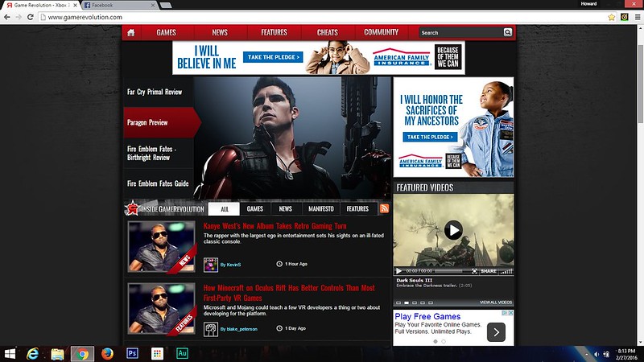This screenshot has height=362, width=644.
Task: Click the green extension icon in toolbar
Action: 625,17
